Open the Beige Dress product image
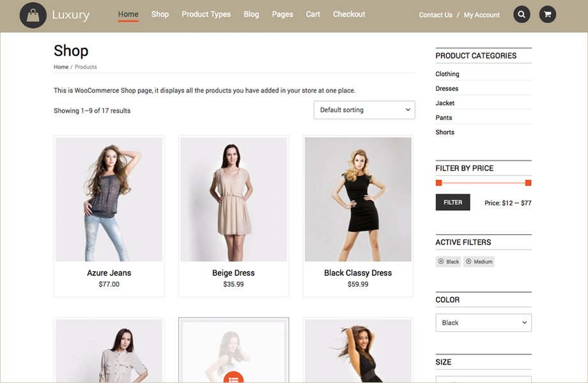 234,199
